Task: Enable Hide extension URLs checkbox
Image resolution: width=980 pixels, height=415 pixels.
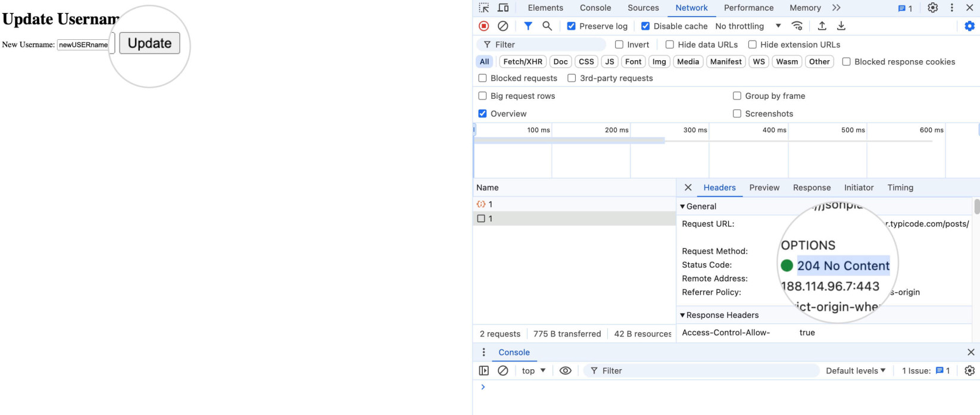Action: [753, 45]
